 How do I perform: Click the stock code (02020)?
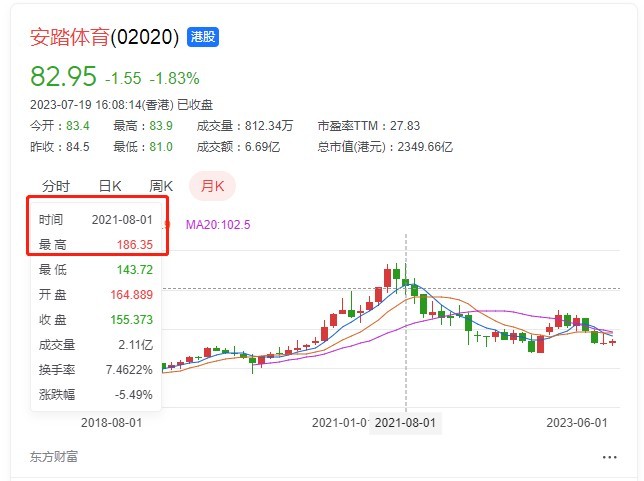pos(145,37)
